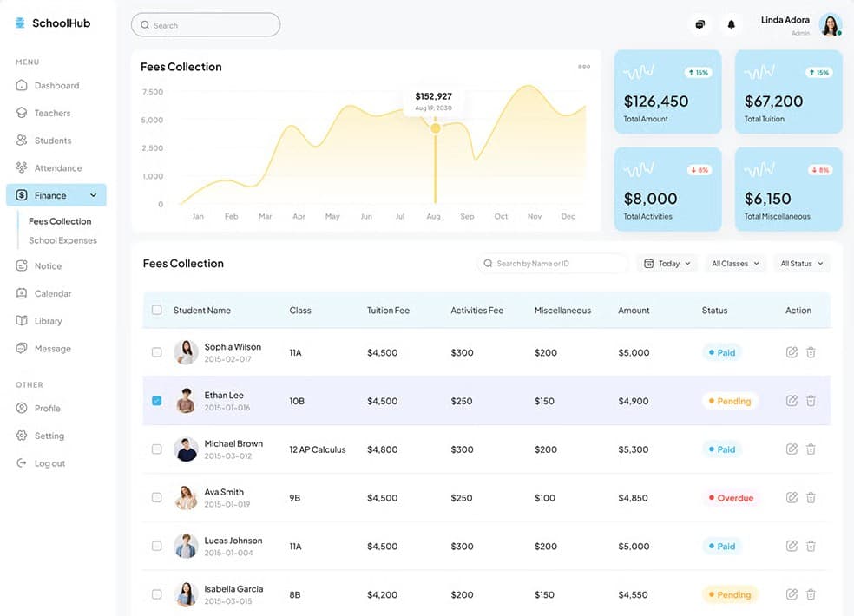The width and height of the screenshot is (854, 616).
Task: Select the Lucas Johnson row checkbox
Action: coord(156,547)
